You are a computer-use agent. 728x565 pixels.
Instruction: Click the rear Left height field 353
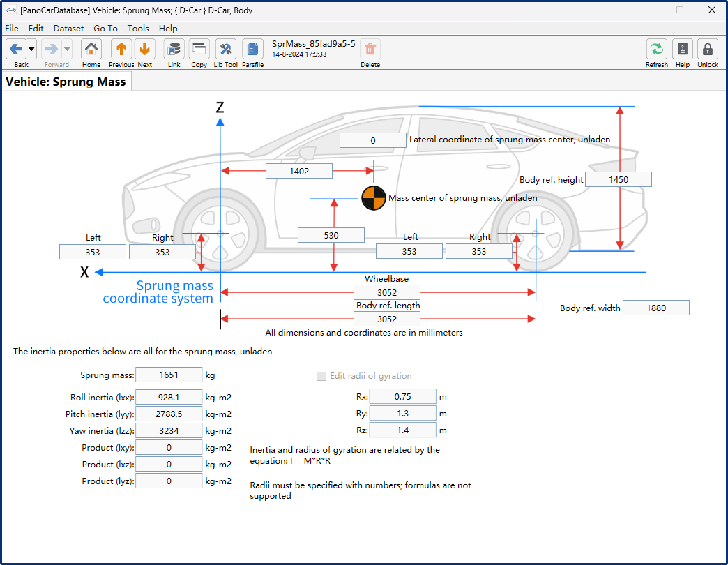409,251
